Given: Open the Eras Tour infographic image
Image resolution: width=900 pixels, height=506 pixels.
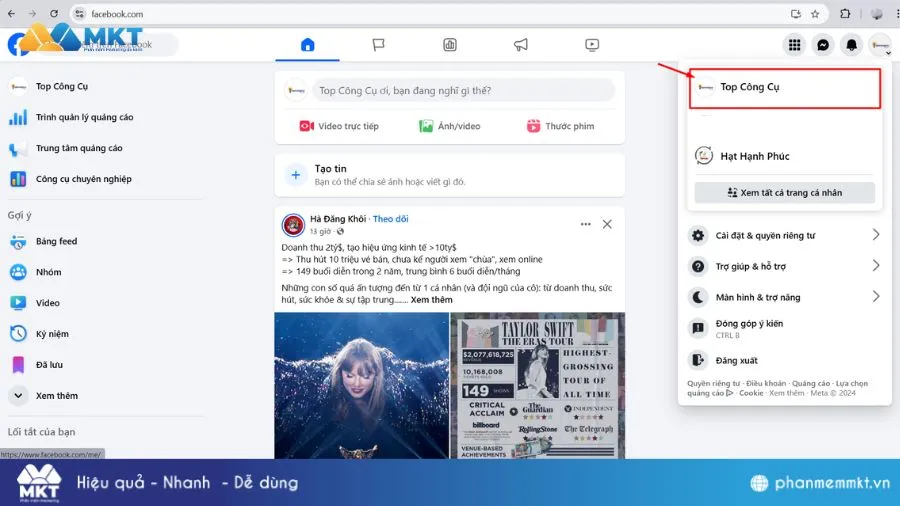Looking at the screenshot, I should [538, 386].
